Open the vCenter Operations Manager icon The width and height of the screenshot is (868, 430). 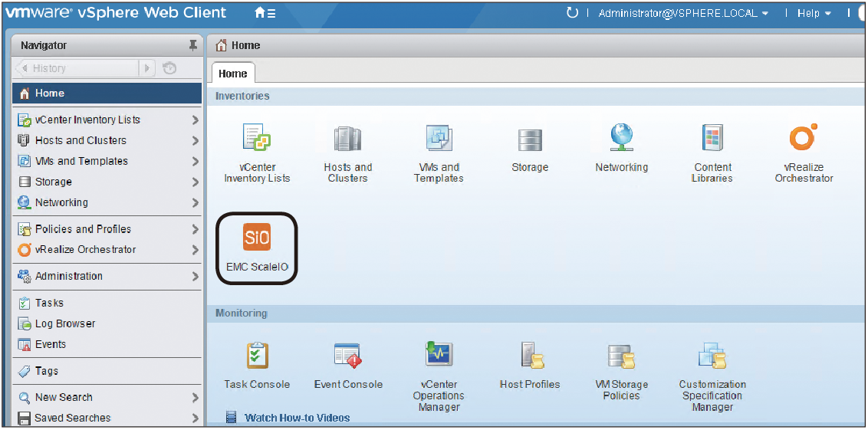pyautogui.click(x=439, y=353)
